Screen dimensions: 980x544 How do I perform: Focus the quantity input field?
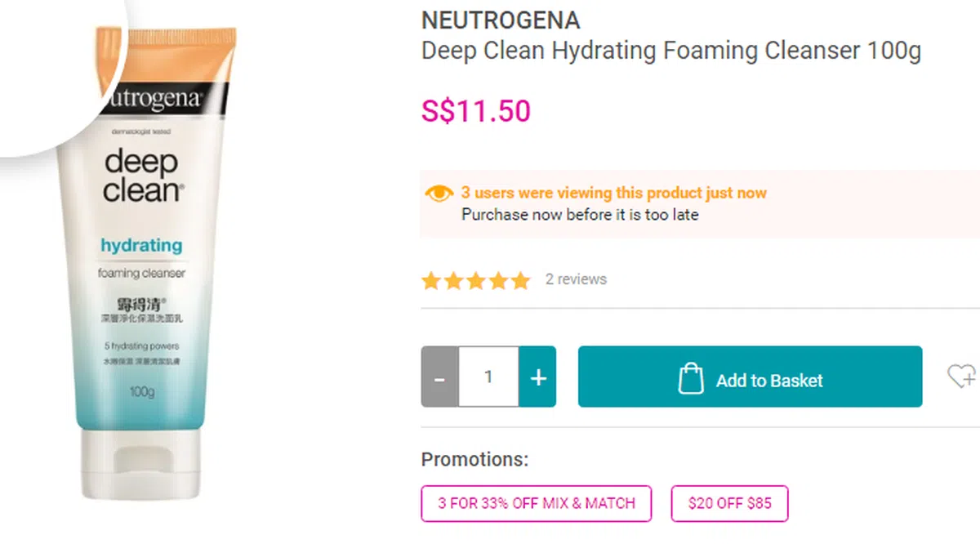click(x=488, y=377)
